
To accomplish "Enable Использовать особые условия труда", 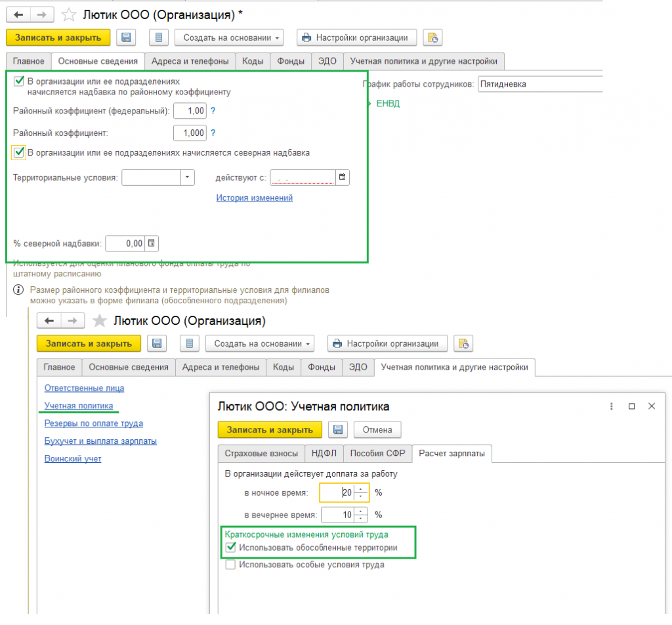I will click(x=230, y=565).
